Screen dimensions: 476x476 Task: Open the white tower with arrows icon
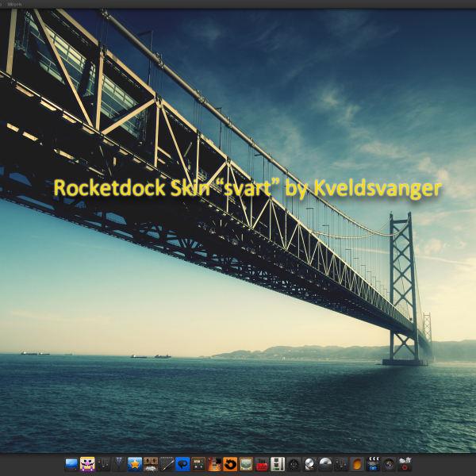click(278, 464)
